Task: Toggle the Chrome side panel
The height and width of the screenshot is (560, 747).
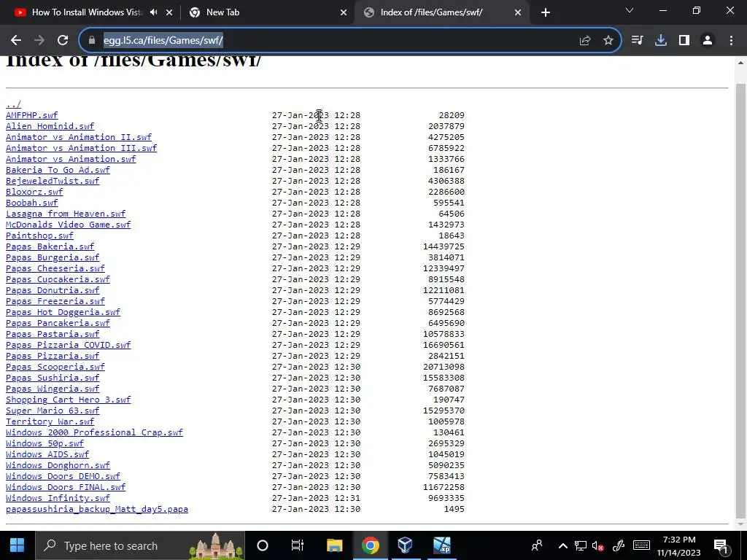Action: pos(684,41)
